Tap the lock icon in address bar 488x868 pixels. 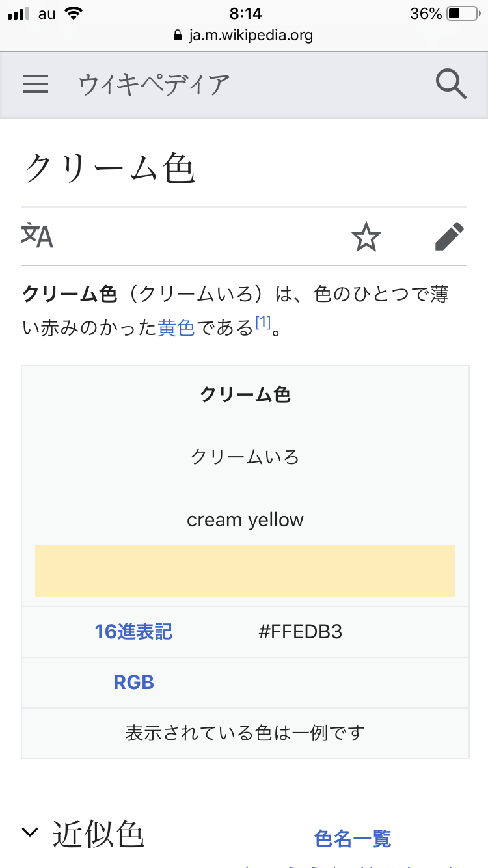click(x=178, y=36)
